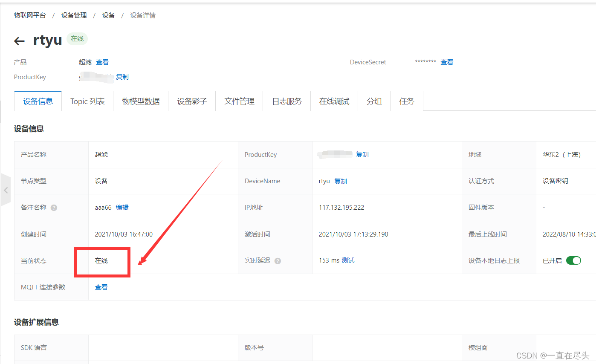Image resolution: width=596 pixels, height=364 pixels.
Task: Click the 设备扩展信息 heading
Action: click(36, 322)
